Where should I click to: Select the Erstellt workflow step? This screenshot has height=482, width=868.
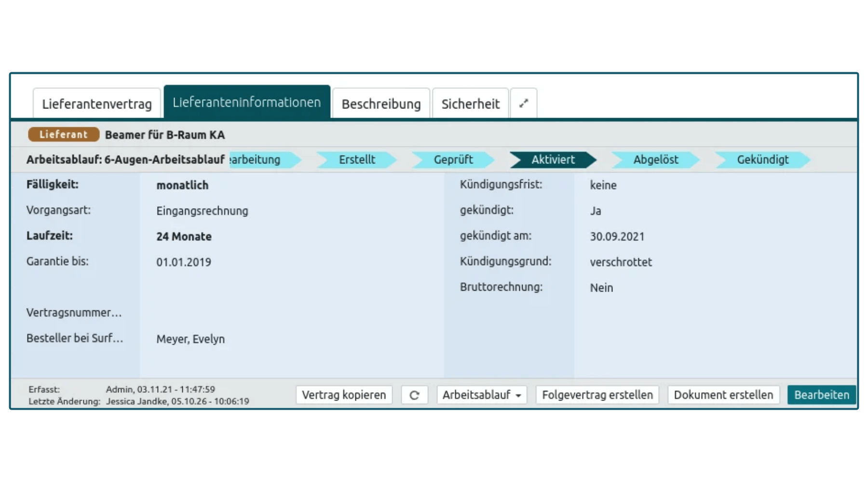tap(357, 160)
